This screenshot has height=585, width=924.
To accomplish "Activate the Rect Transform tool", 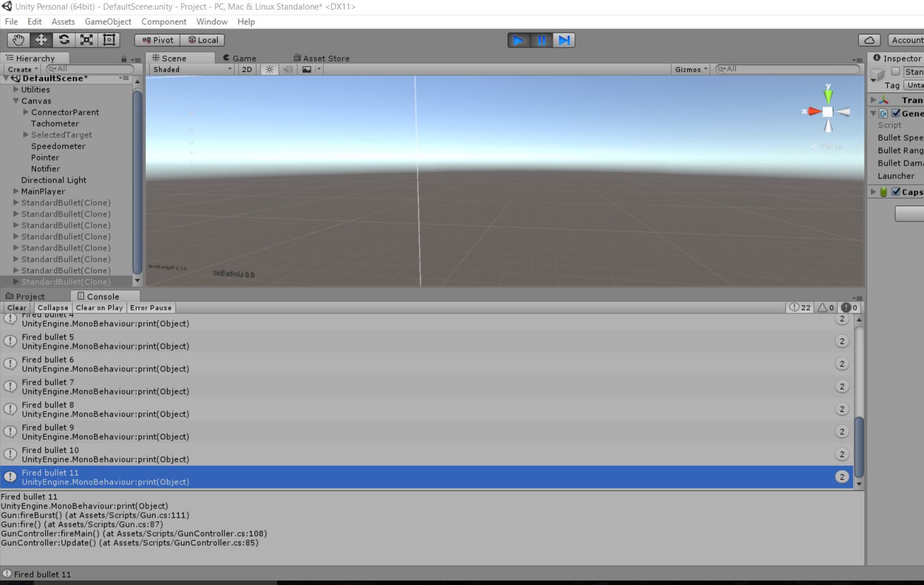I will click(109, 40).
